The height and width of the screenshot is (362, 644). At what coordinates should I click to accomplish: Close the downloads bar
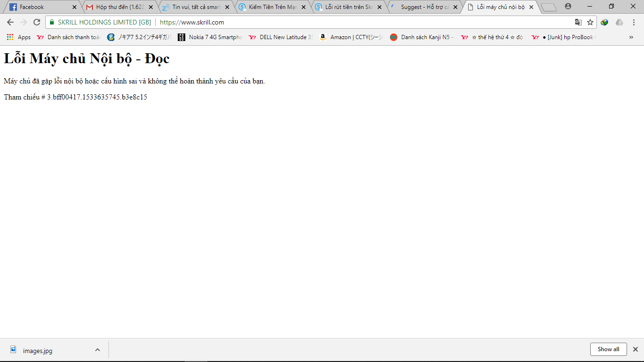636,349
